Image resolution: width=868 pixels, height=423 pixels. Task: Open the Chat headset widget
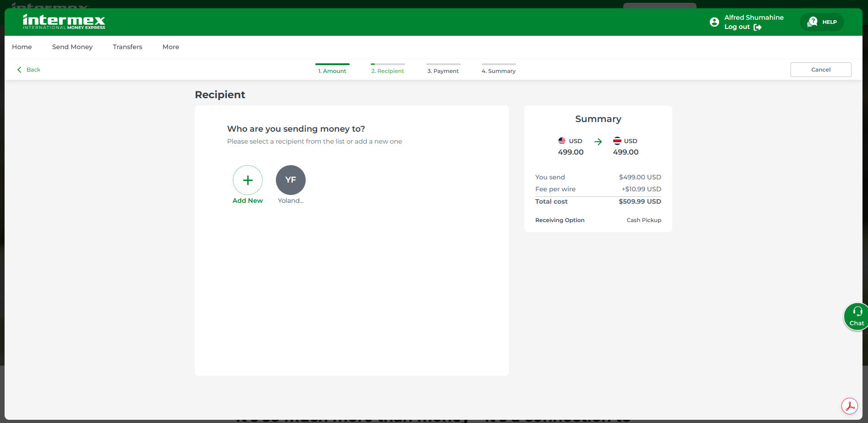tap(856, 317)
